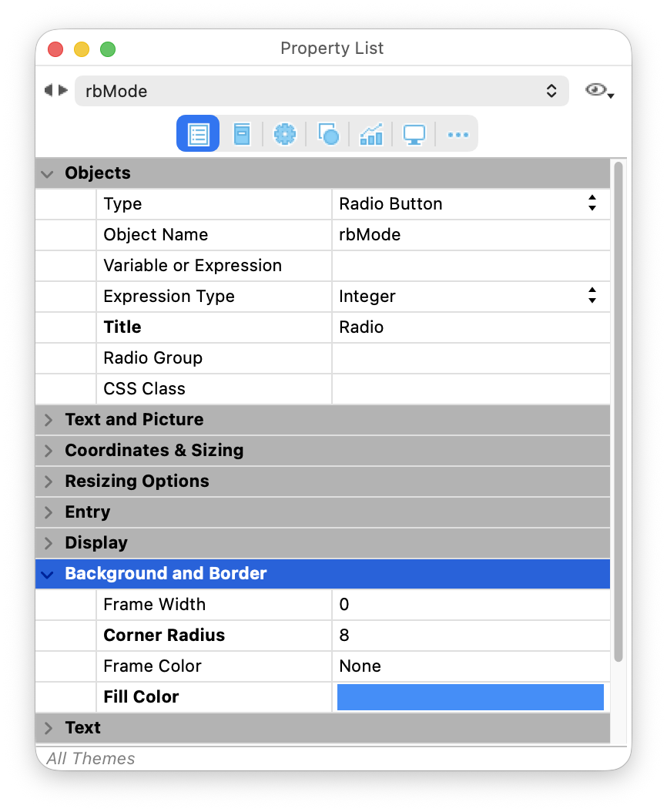
Task: Select the Fill Color property label
Action: [x=142, y=697]
